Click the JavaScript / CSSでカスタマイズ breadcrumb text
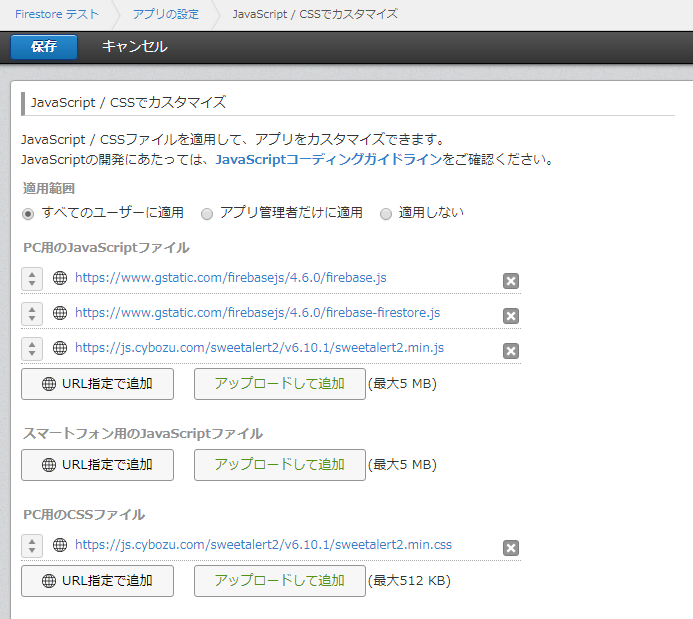The height and width of the screenshot is (619, 693). pyautogui.click(x=315, y=14)
